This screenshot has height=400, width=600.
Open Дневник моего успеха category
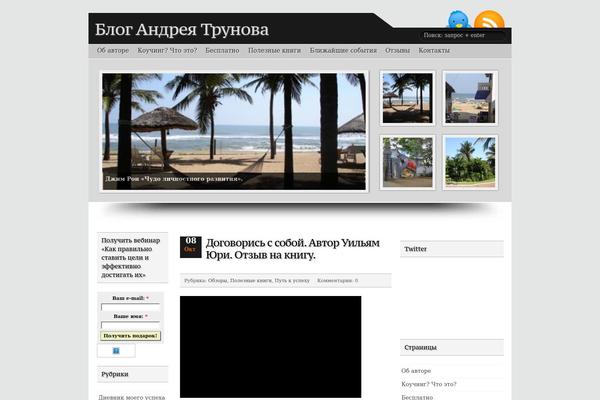[x=132, y=397]
